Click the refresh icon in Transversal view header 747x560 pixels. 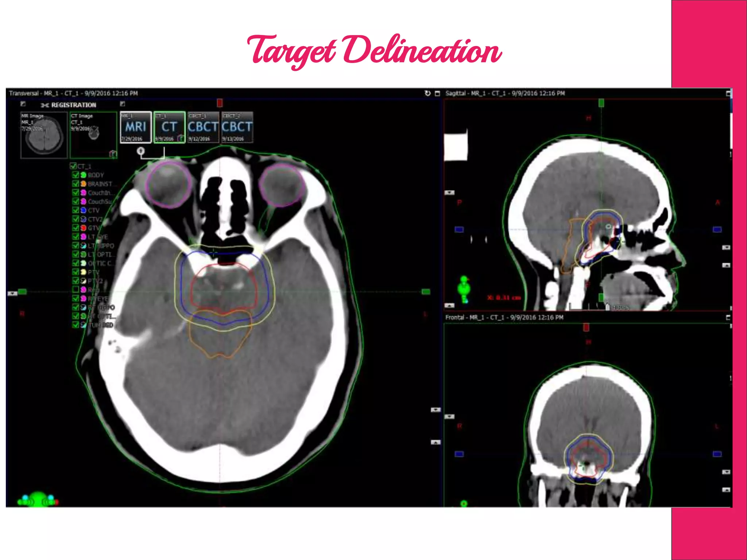[x=427, y=93]
